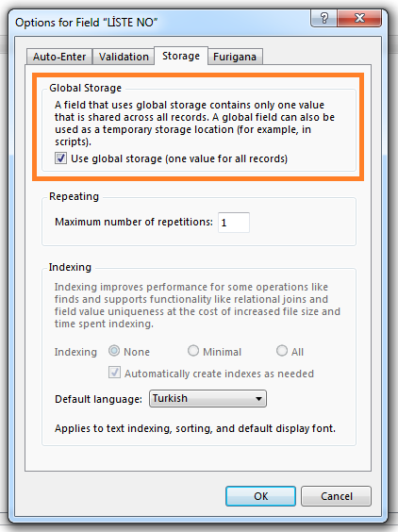Screen dimensions: 398x532
Task: Focus the Maximum number of repetitions field
Action: point(234,223)
